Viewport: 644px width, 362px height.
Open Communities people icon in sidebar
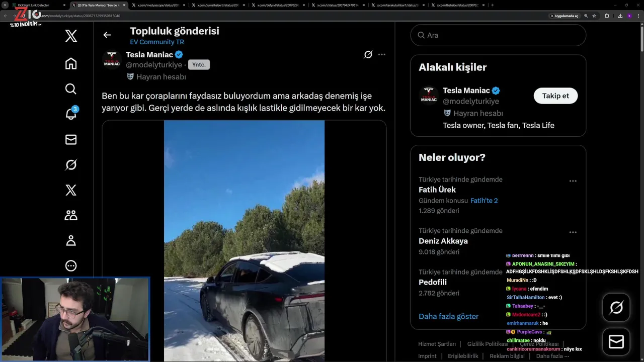click(71, 215)
